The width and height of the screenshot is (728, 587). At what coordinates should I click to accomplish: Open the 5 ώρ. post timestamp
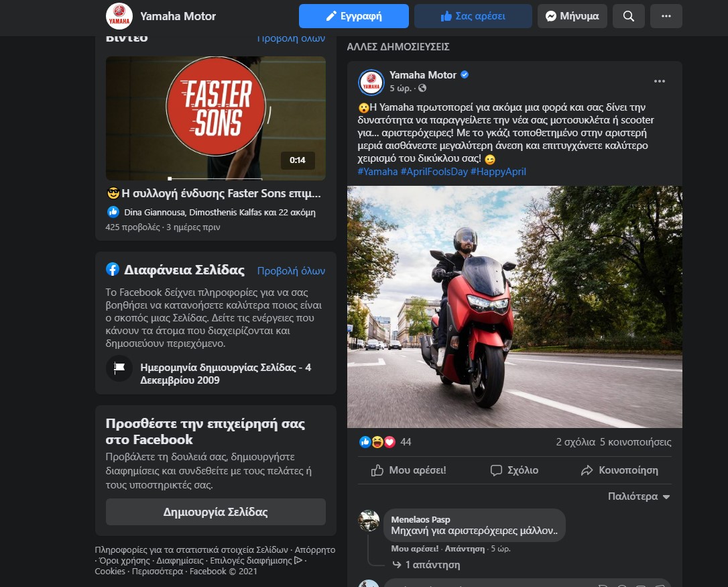coord(400,89)
